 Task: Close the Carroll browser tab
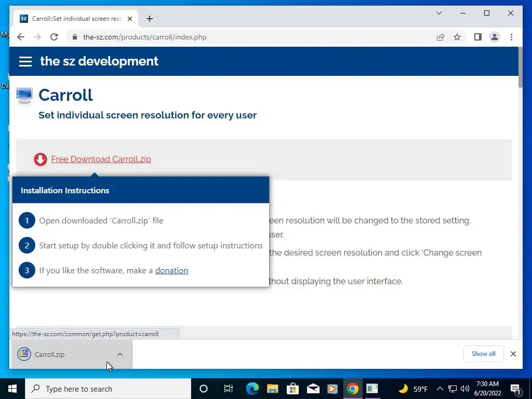(x=130, y=19)
